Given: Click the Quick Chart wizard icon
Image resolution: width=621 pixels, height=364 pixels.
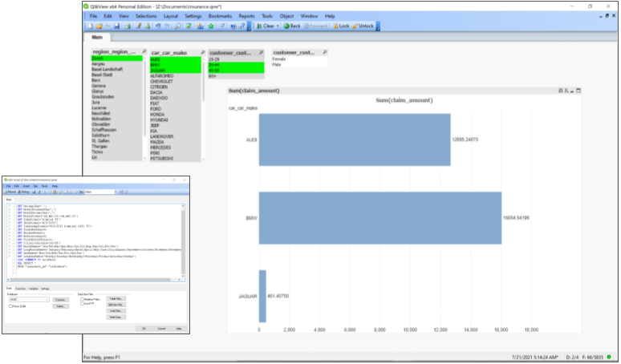Looking at the screenshot, I should click(x=200, y=26).
